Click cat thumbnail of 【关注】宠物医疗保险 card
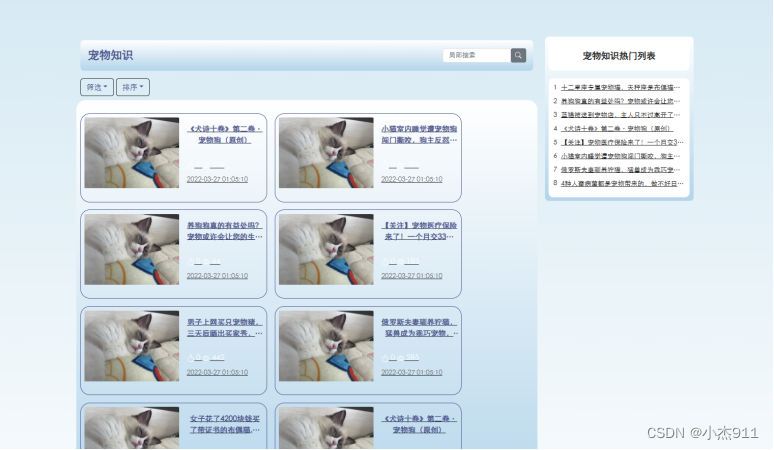774x450 pixels. coord(326,249)
